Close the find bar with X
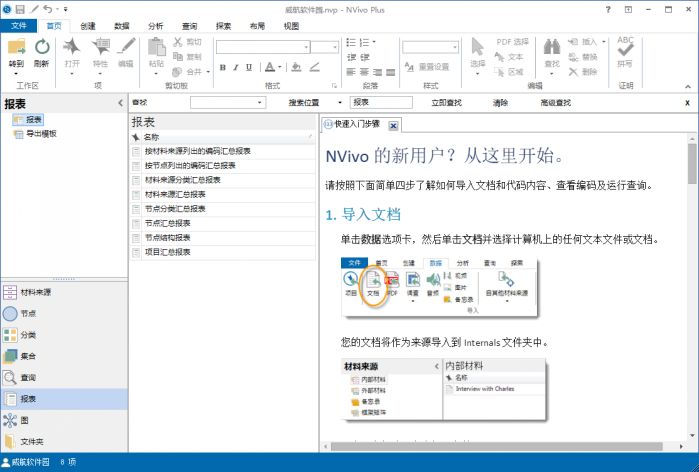Image resolution: width=699 pixels, height=472 pixels. (x=687, y=103)
